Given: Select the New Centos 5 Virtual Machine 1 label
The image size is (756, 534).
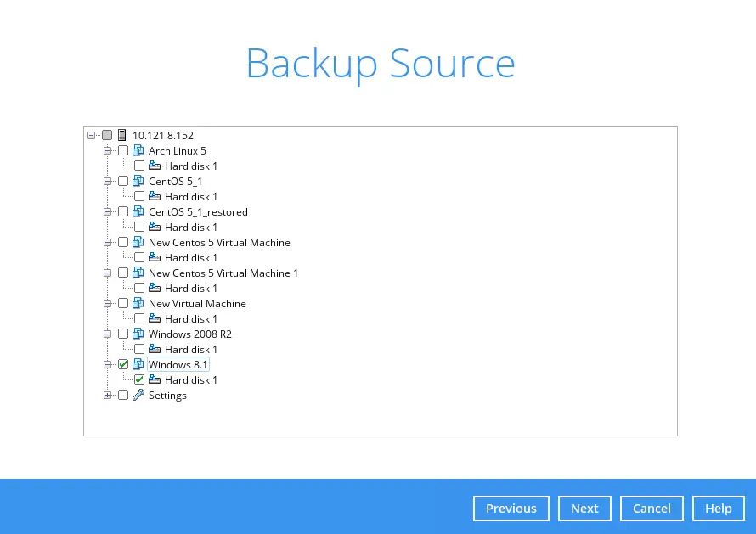Looking at the screenshot, I should 223,273.
